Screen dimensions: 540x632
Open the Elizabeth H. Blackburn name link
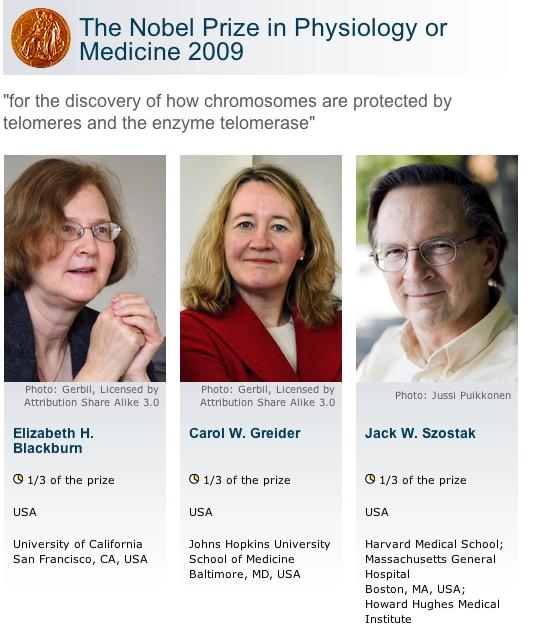click(x=53, y=441)
